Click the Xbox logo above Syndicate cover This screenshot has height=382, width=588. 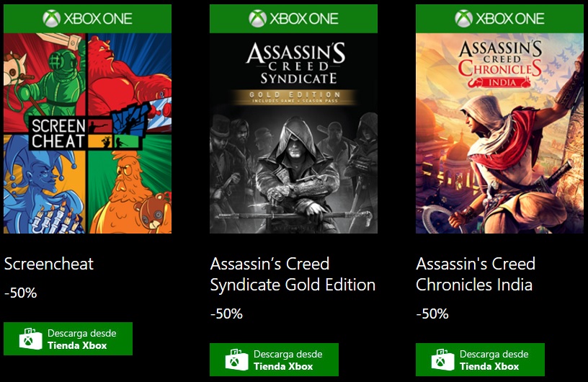click(257, 19)
